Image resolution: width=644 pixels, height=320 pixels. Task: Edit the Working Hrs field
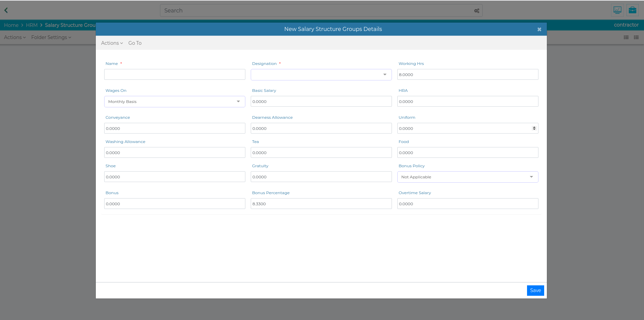pyautogui.click(x=468, y=74)
